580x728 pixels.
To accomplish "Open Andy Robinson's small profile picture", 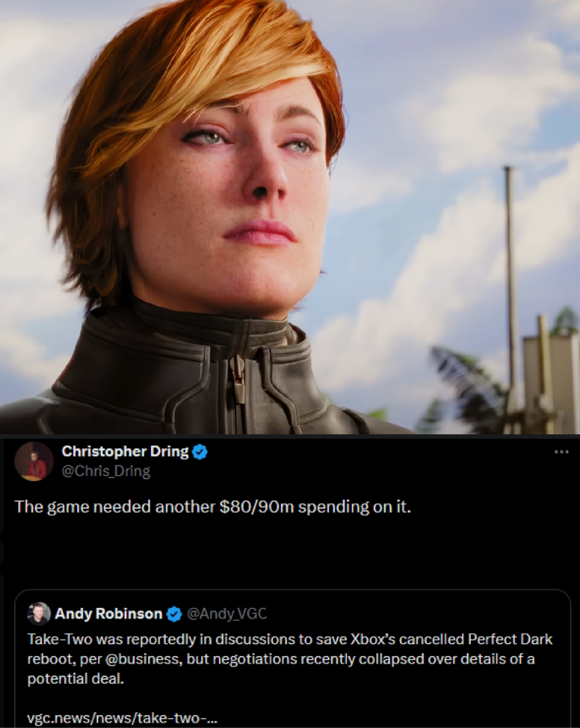I will coord(39,614).
